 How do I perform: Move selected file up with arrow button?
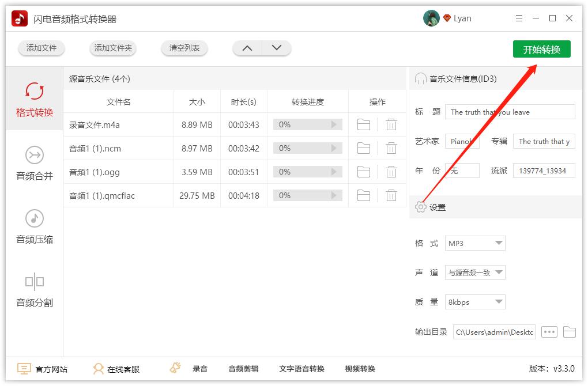point(247,48)
